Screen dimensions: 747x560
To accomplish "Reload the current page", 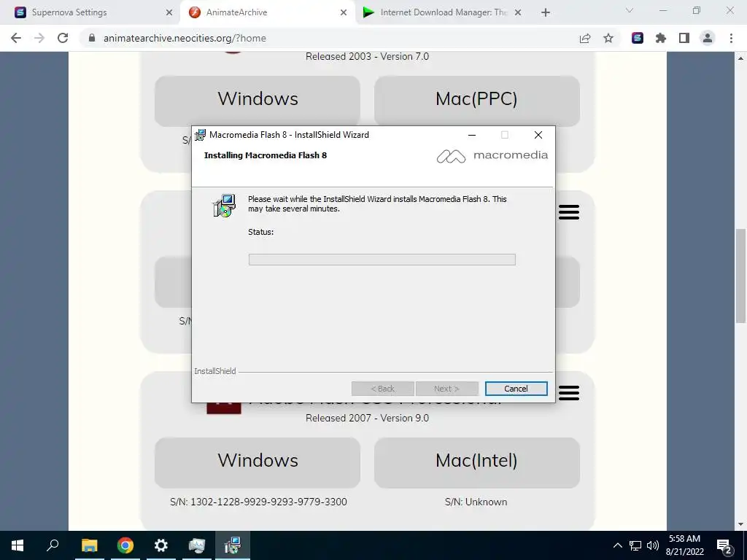I will (63, 38).
